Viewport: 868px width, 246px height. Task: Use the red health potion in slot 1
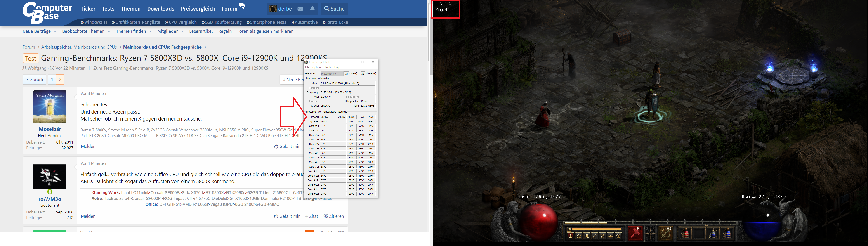coord(685,233)
